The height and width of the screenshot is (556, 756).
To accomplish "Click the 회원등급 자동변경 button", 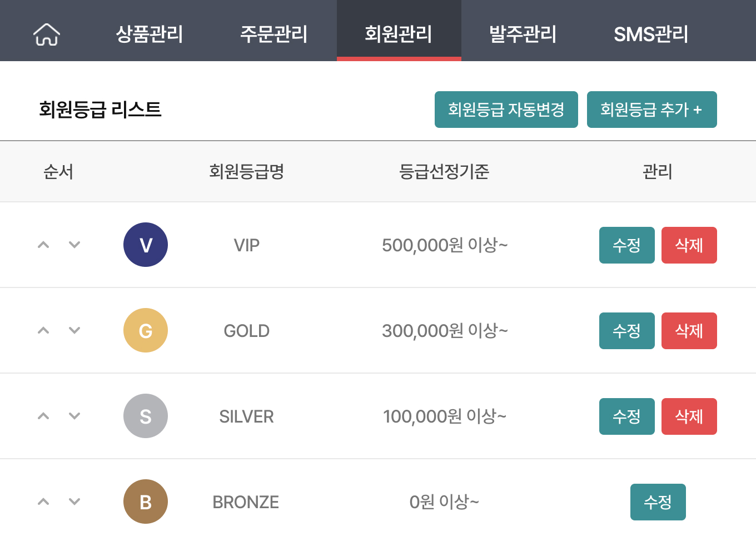I will 506,110.
